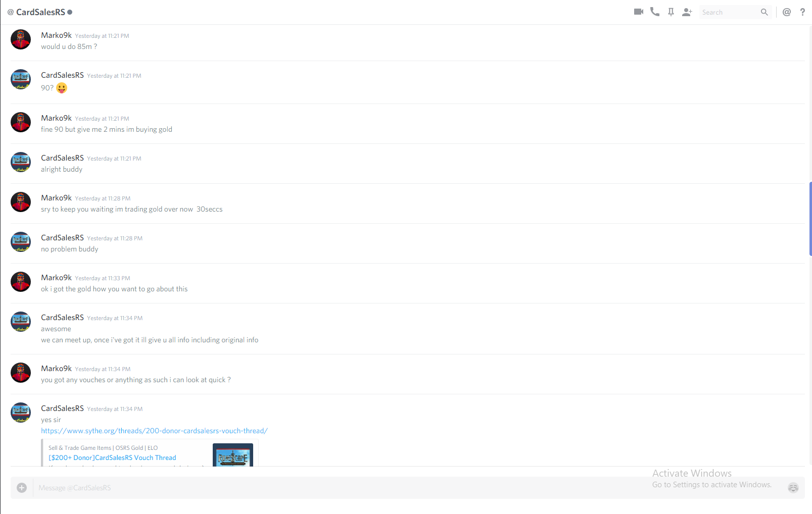This screenshot has width=812, height=514.
Task: Click CardSalesRS avatar on '90?' message
Action: coord(21,79)
